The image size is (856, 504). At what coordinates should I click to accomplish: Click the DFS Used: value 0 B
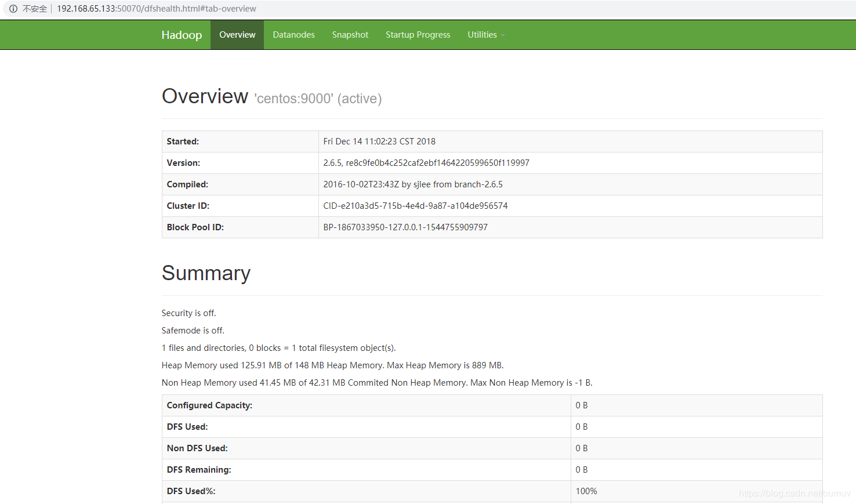click(x=582, y=427)
